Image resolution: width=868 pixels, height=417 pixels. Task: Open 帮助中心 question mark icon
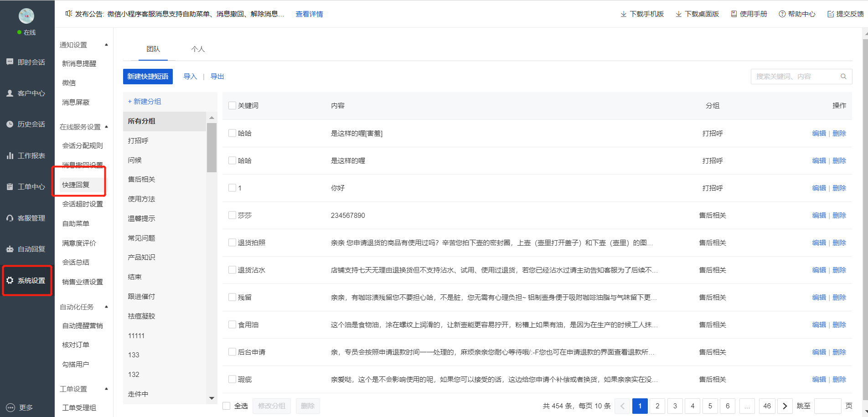point(782,14)
